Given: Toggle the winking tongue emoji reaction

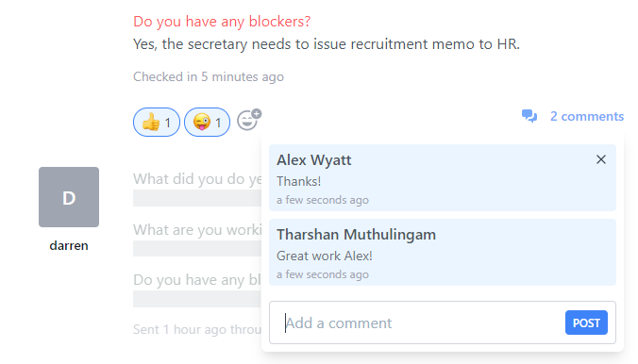Looking at the screenshot, I should [x=207, y=122].
